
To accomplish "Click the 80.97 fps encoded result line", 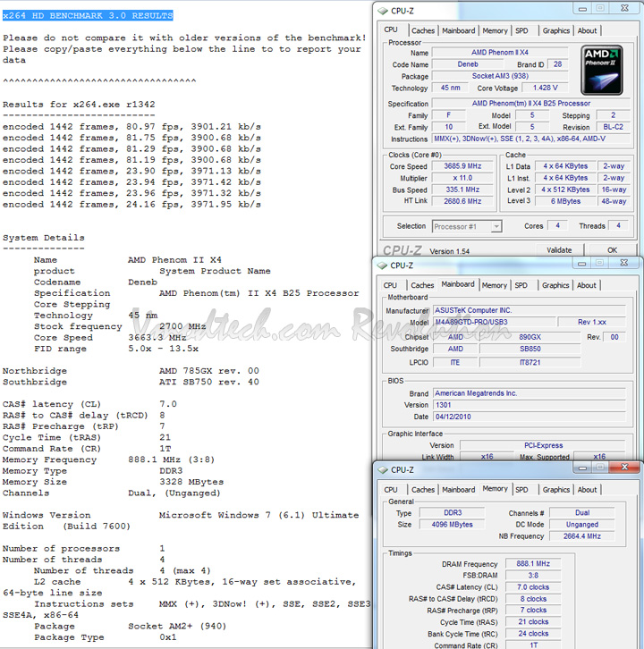I will pos(131,127).
